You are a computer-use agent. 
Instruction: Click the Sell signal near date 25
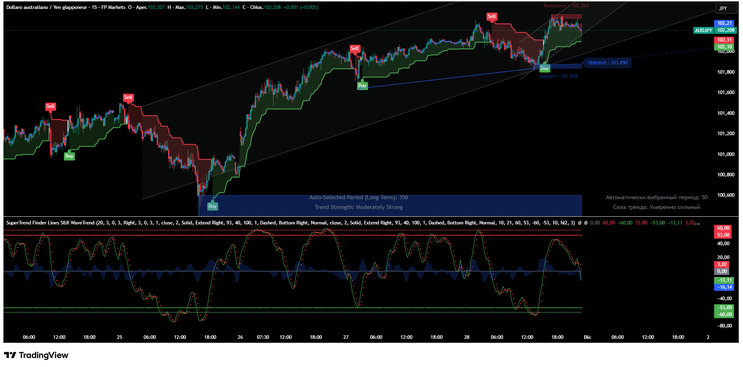pos(128,98)
